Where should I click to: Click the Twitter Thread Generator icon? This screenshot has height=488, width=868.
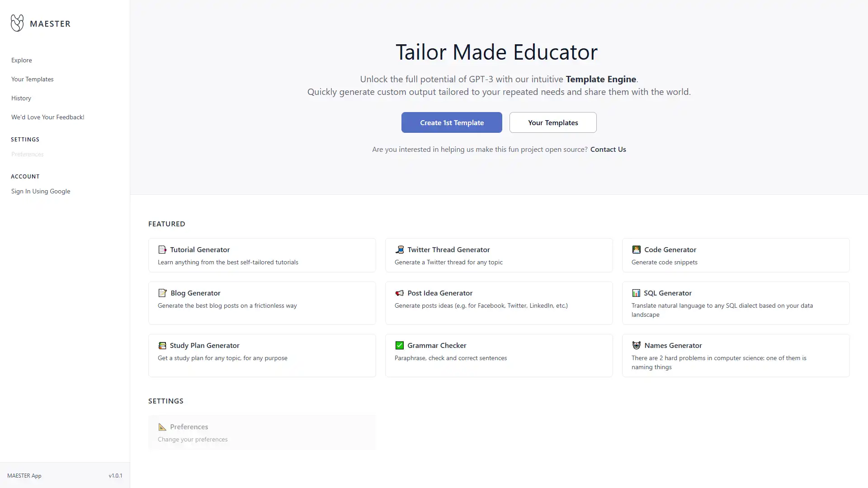coord(400,249)
